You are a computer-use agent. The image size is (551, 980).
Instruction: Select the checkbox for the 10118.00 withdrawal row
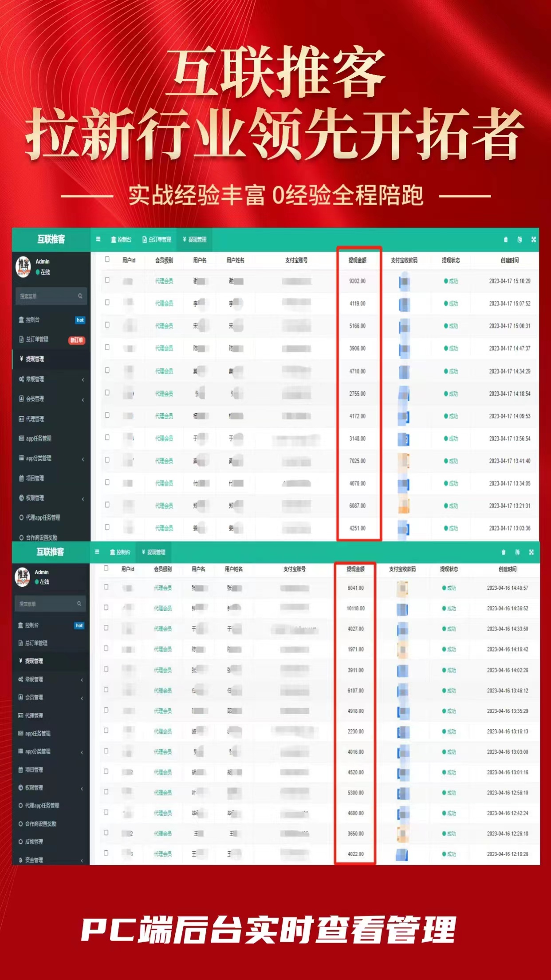[106, 607]
